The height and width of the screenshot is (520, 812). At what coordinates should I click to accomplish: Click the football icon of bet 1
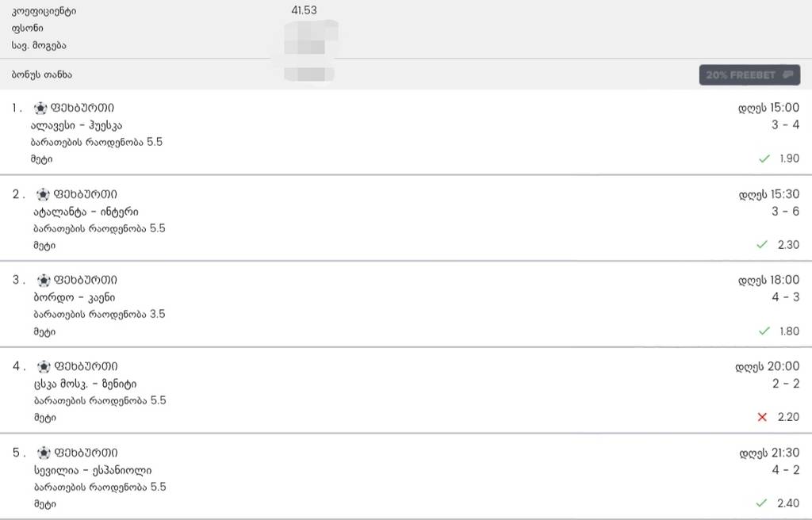click(40, 109)
